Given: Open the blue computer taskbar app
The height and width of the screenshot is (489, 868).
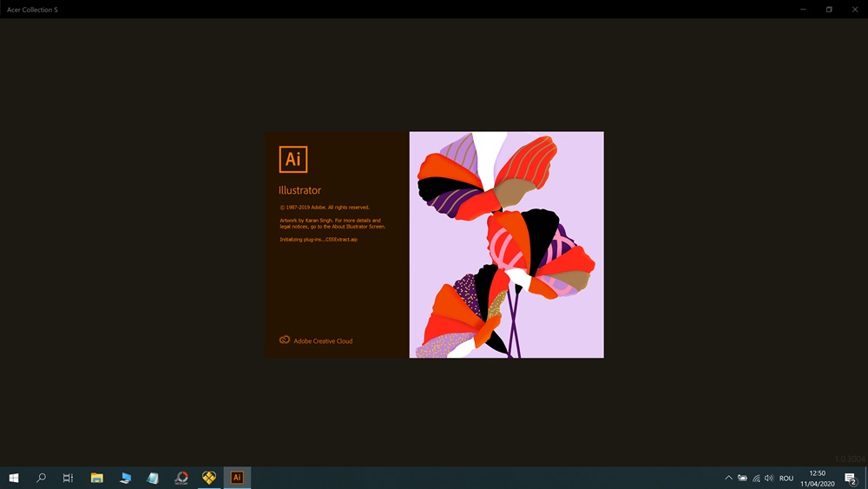Looking at the screenshot, I should pyautogui.click(x=125, y=478).
